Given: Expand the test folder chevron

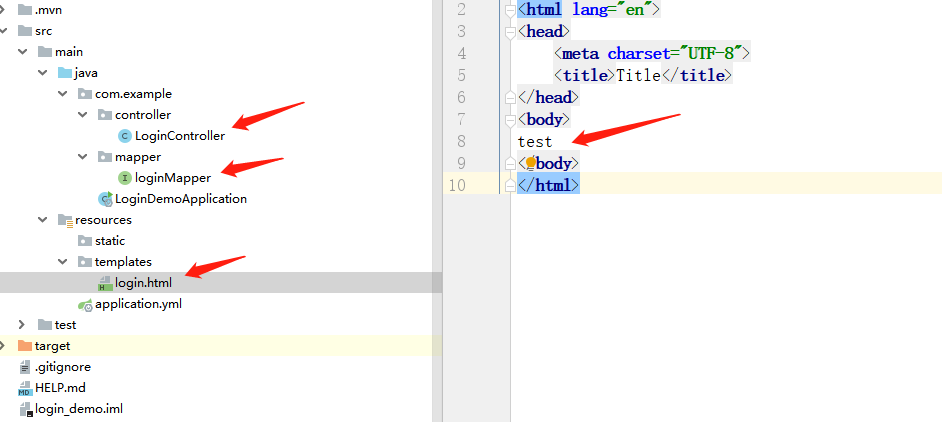Looking at the screenshot, I should coord(22,325).
